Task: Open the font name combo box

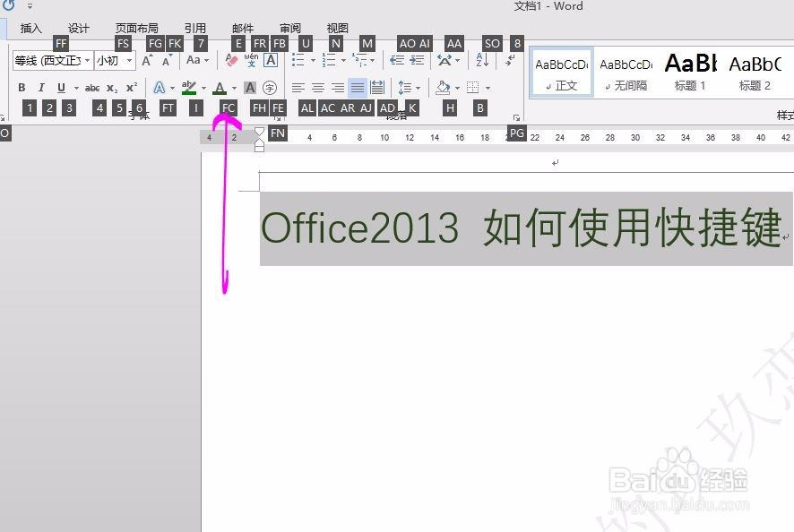Action: (x=53, y=60)
